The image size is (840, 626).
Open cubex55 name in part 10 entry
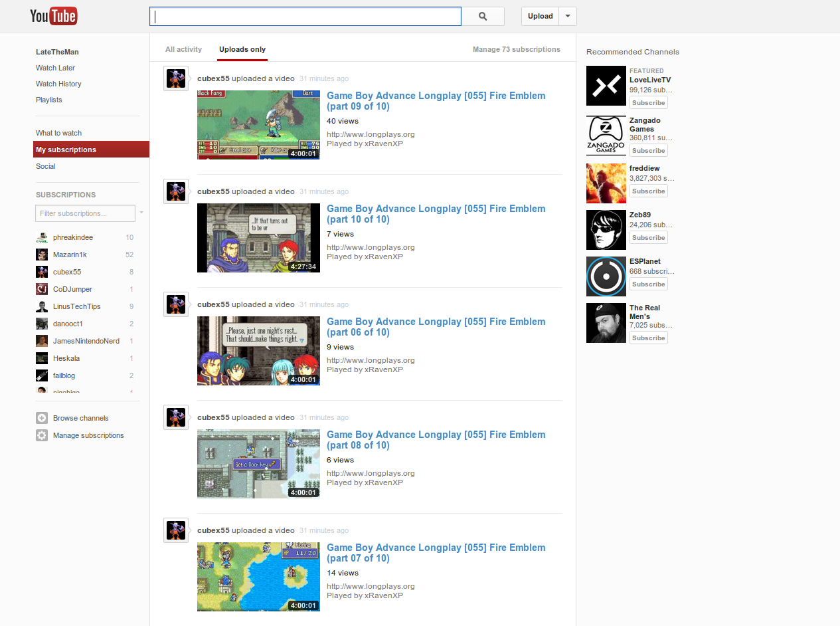pos(213,191)
